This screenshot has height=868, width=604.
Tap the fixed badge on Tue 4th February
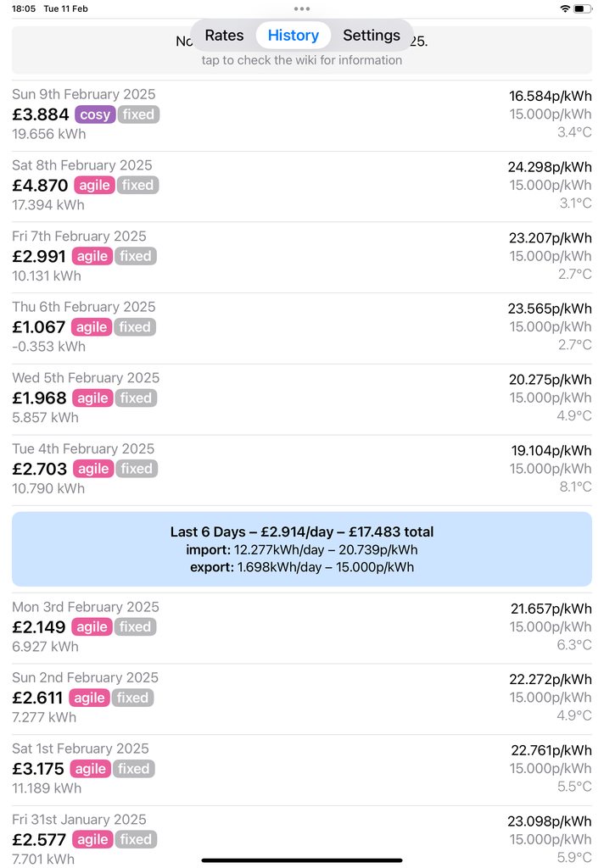pos(137,469)
